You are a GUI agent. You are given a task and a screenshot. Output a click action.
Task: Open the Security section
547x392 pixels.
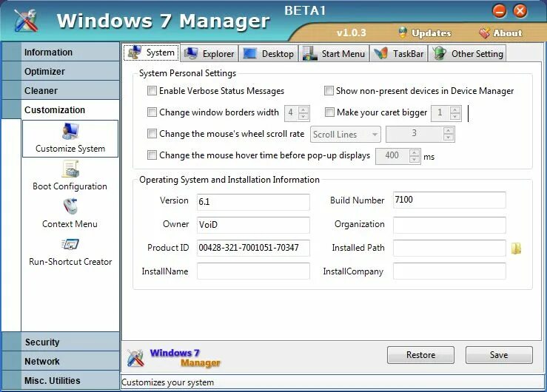[61, 342]
